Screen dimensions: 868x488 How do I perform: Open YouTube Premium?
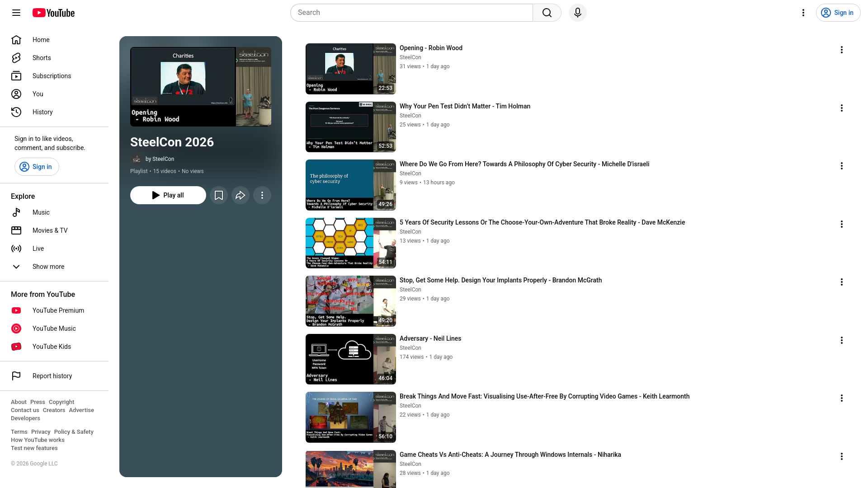click(x=54, y=310)
